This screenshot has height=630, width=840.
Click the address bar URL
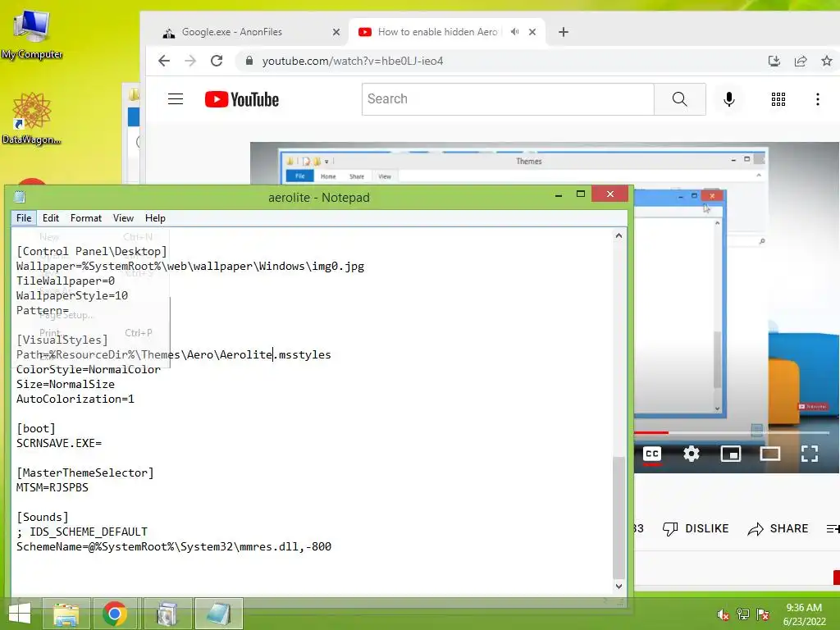353,61
